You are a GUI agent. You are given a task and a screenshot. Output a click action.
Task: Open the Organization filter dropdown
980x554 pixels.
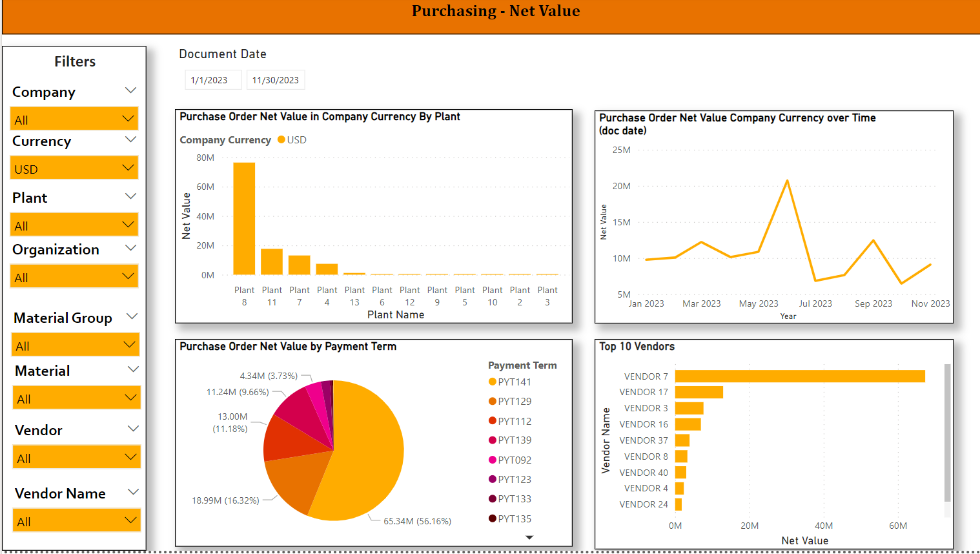(x=74, y=276)
